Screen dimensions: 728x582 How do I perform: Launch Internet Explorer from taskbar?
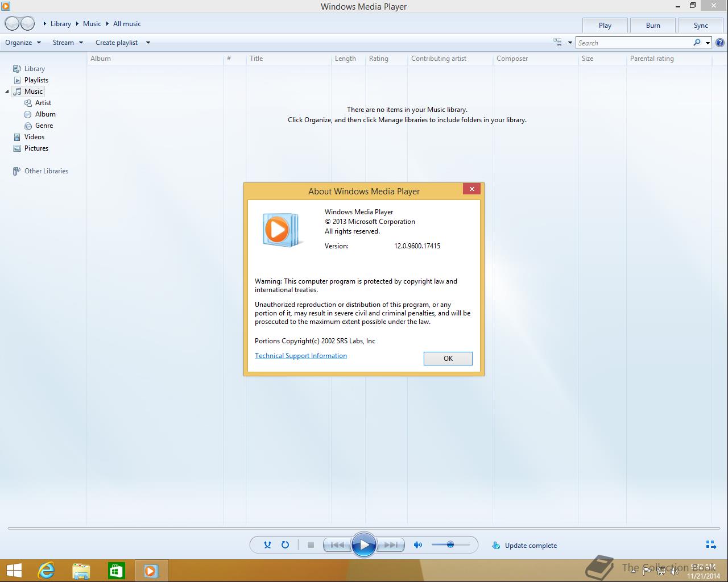pyautogui.click(x=46, y=571)
